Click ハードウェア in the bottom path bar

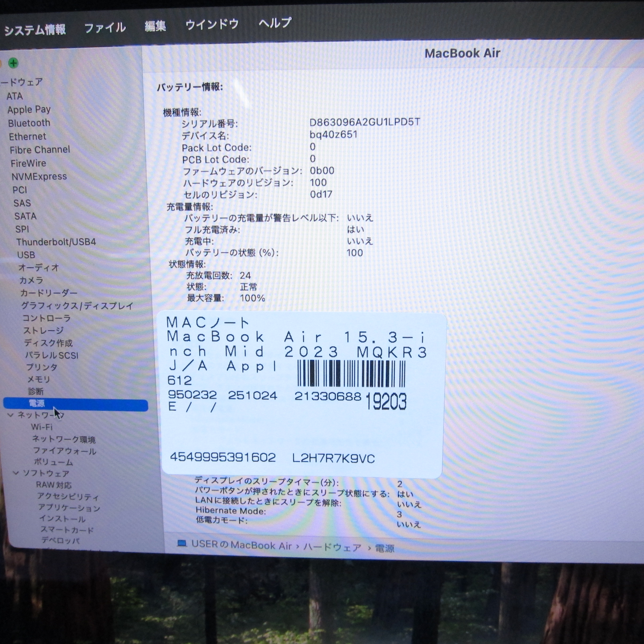coord(332,547)
